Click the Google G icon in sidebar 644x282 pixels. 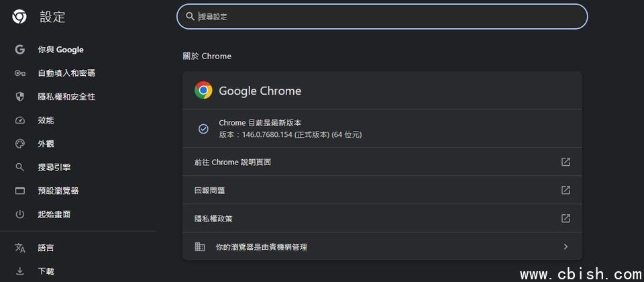pos(20,50)
